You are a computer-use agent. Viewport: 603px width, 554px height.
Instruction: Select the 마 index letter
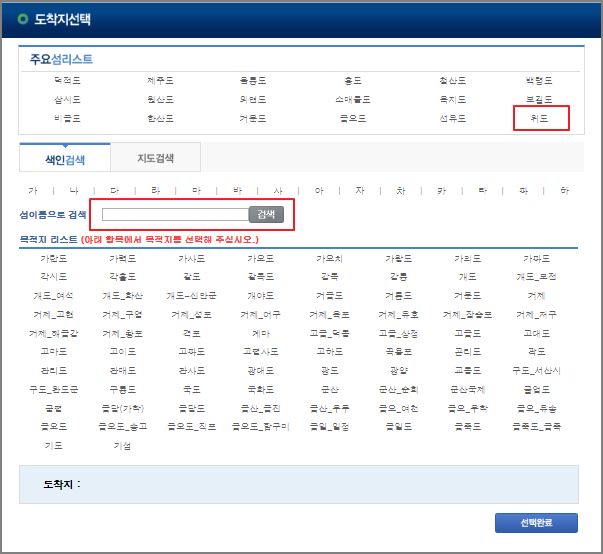click(197, 191)
